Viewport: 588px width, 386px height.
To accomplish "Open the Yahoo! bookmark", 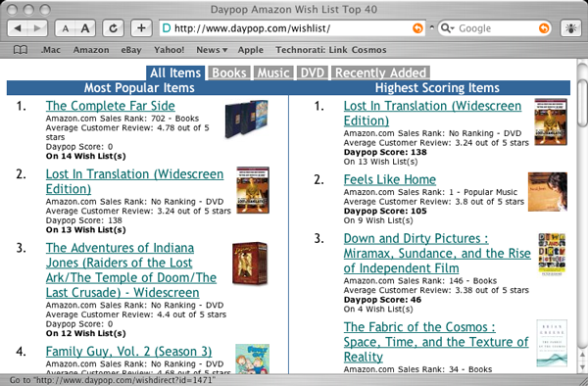I will point(169,50).
